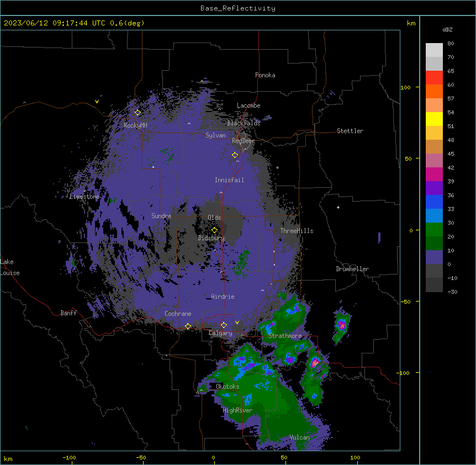Click the Calgary label
Screen dimensions: 476x465
[x=221, y=333]
